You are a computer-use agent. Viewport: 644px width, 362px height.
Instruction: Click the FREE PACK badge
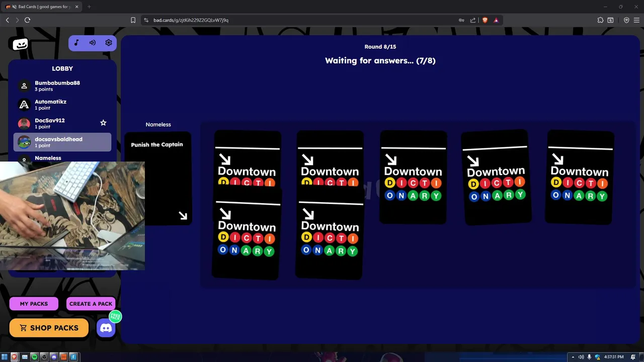click(x=115, y=316)
